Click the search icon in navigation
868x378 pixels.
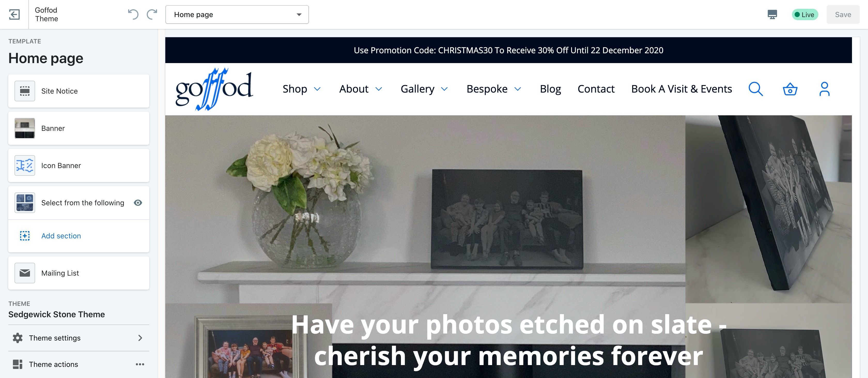tap(756, 89)
